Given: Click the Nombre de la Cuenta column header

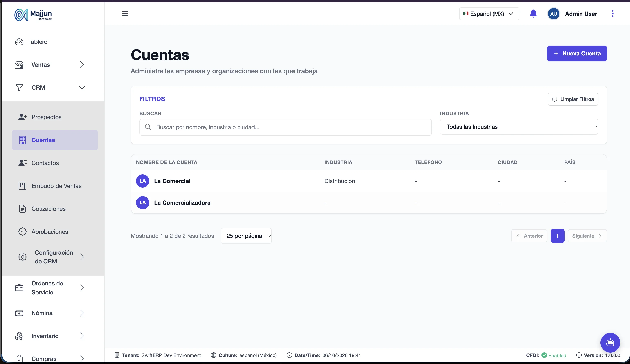Looking at the screenshot, I should pos(166,162).
